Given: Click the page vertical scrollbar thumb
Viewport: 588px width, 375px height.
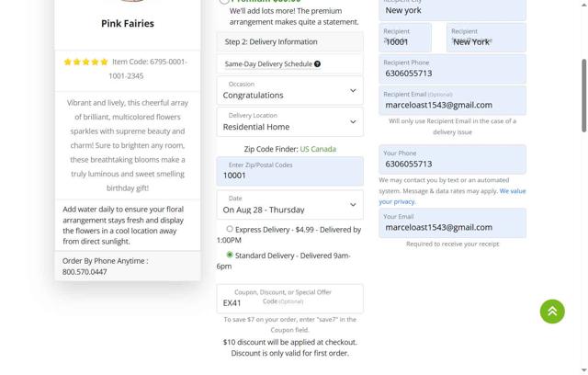Looking at the screenshot, I should tap(584, 96).
